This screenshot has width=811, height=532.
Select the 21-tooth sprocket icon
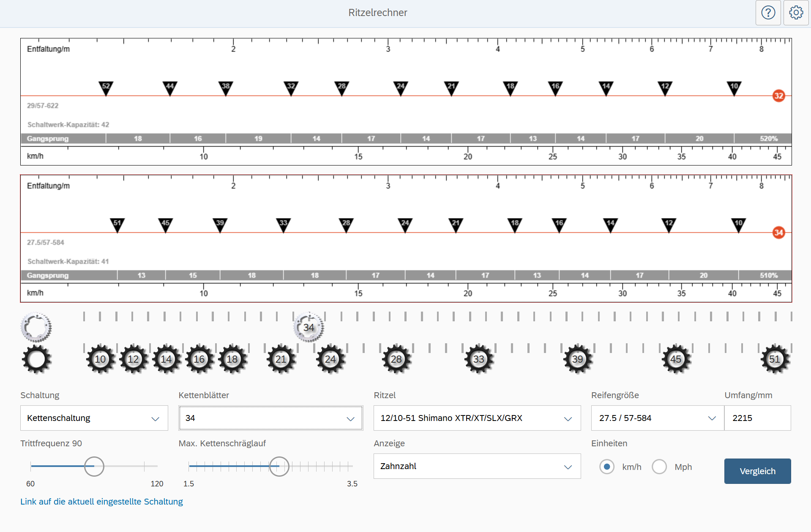coord(281,359)
